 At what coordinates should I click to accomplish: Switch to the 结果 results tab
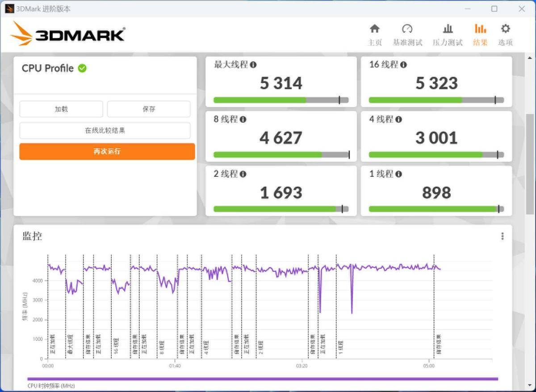(x=480, y=35)
